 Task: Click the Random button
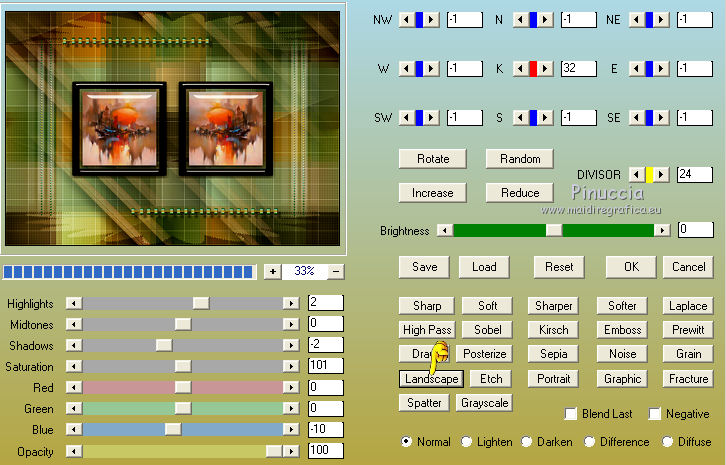click(x=520, y=159)
